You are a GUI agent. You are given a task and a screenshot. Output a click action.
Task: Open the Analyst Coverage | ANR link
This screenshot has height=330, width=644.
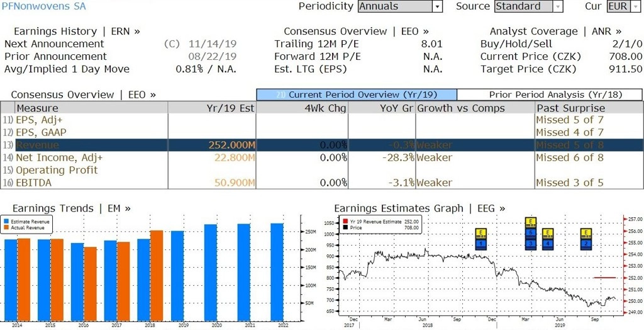click(x=555, y=31)
